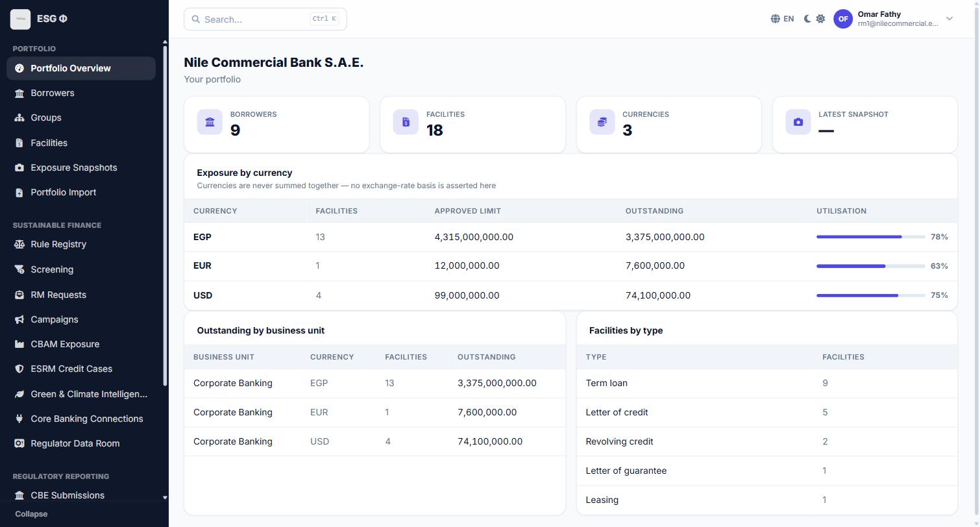Click the Green & Climate Intelligence menu label
This screenshot has width=980, height=527.
[x=89, y=394]
